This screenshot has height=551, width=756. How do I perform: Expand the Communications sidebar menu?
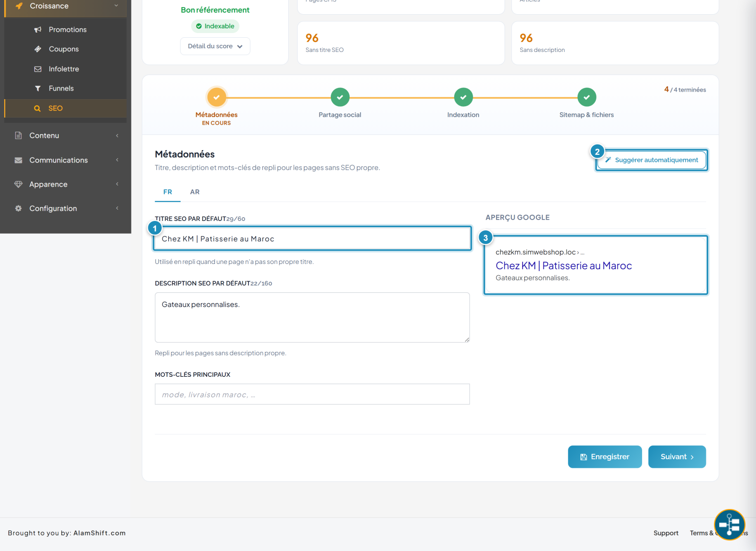tap(66, 160)
